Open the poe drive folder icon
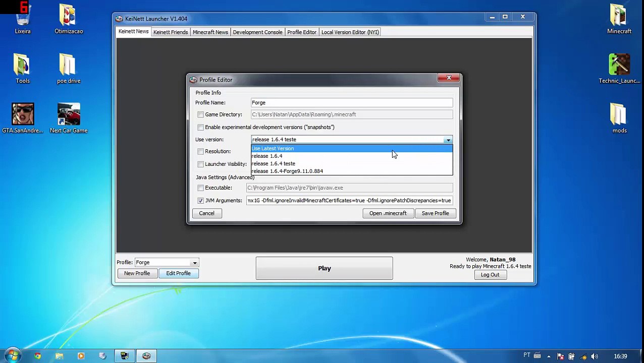Image resolution: width=644 pixels, height=363 pixels. (69, 69)
